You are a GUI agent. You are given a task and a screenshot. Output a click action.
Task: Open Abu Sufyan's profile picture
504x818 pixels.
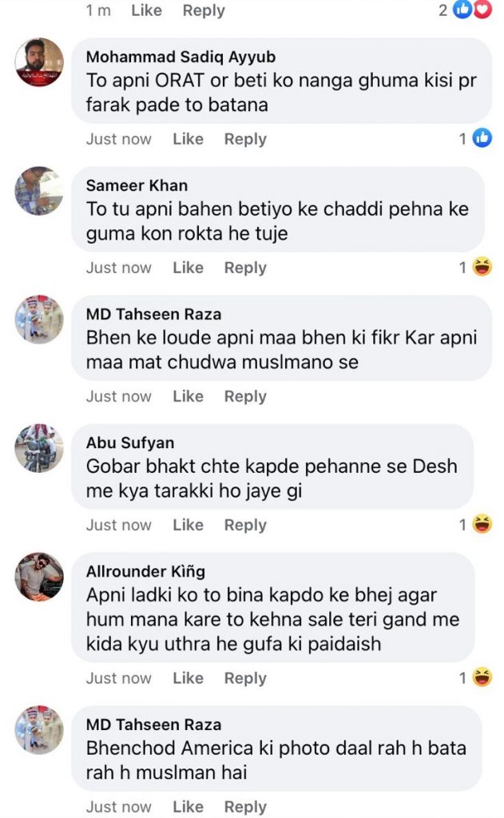(x=39, y=448)
